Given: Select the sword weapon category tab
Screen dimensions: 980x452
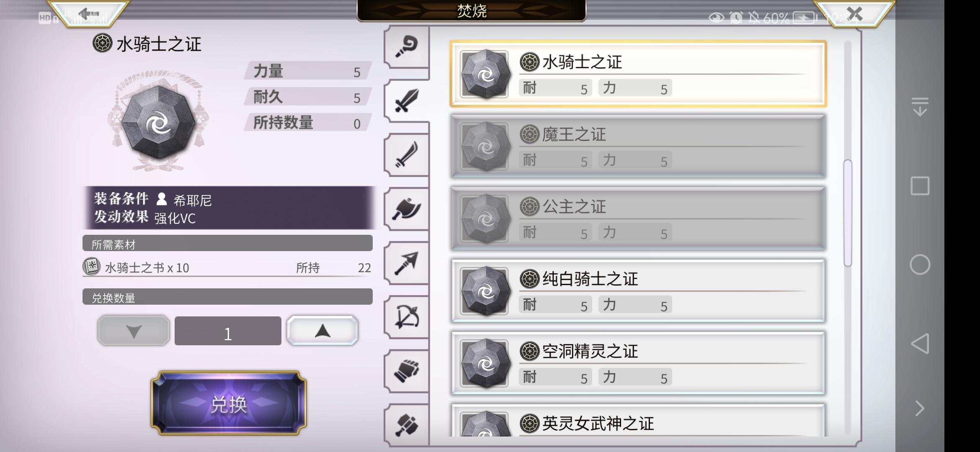Looking at the screenshot, I should [x=407, y=100].
